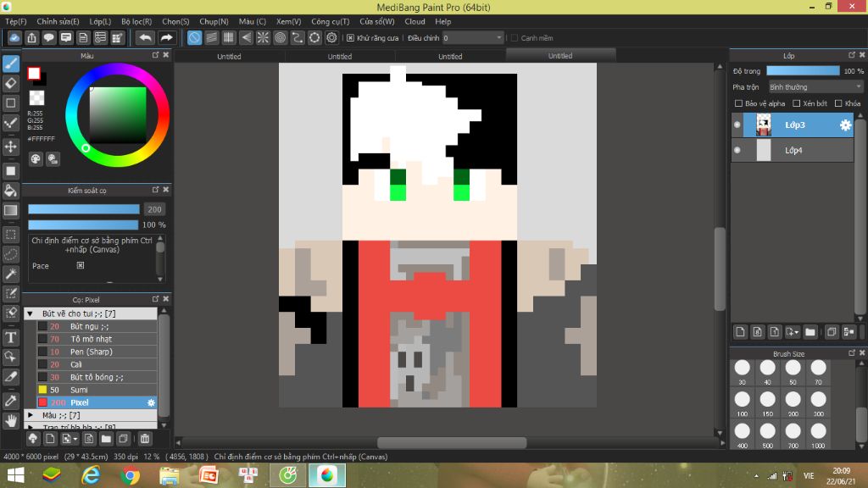Viewport: 868px width, 488px height.
Task: Select the Brush tool in the left toolbar
Action: coord(10,64)
